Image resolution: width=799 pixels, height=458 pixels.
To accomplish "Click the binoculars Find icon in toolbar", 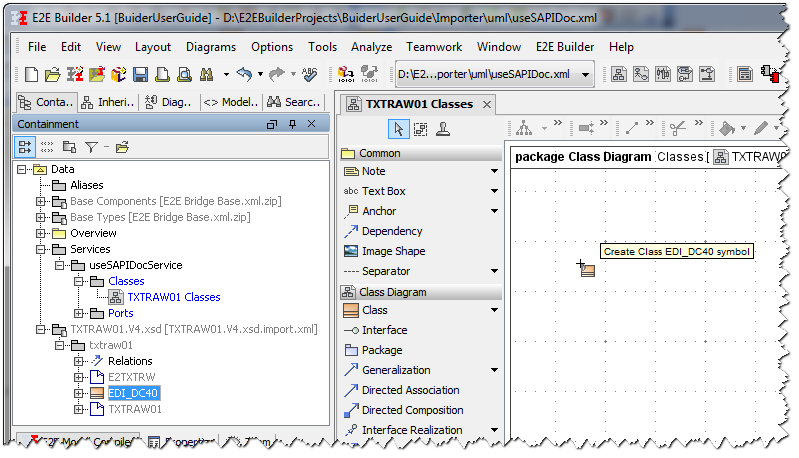I will [x=206, y=74].
